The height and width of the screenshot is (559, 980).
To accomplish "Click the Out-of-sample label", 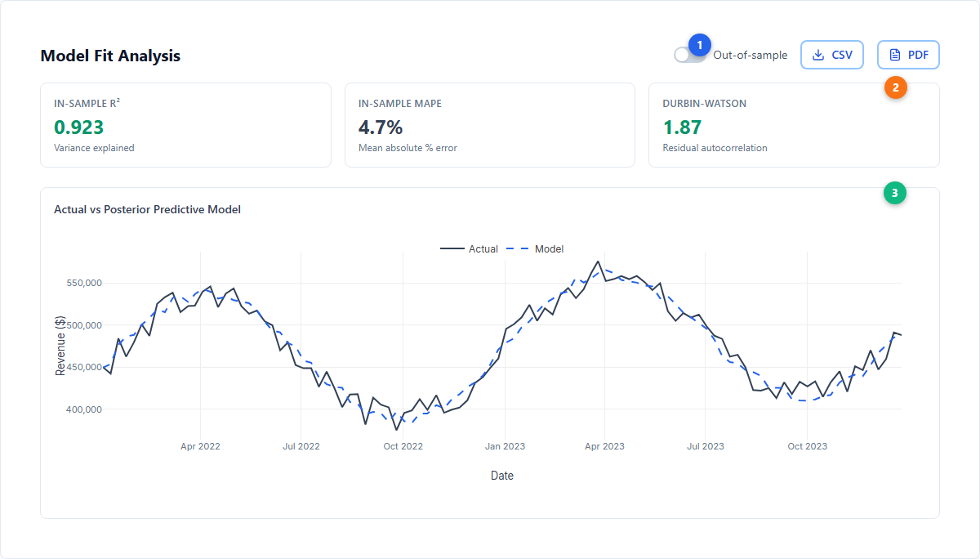I will (751, 55).
